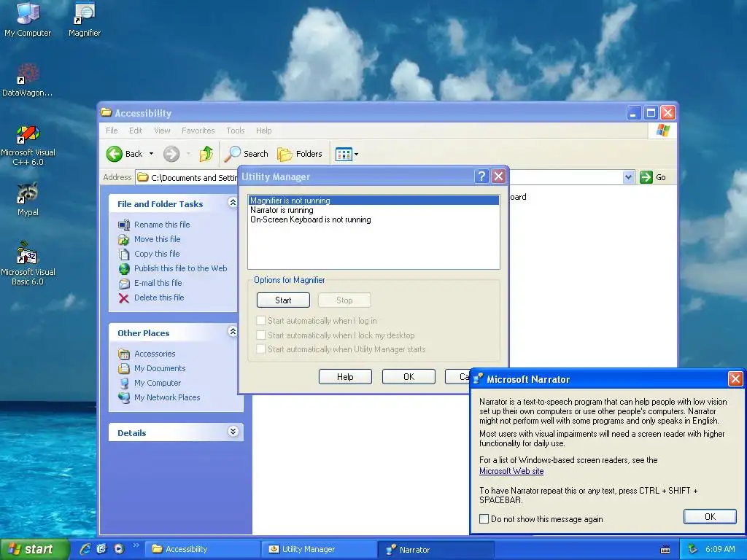Click OK in Microsoft Narrator dialog
The height and width of the screenshot is (560, 747).
pos(710,517)
